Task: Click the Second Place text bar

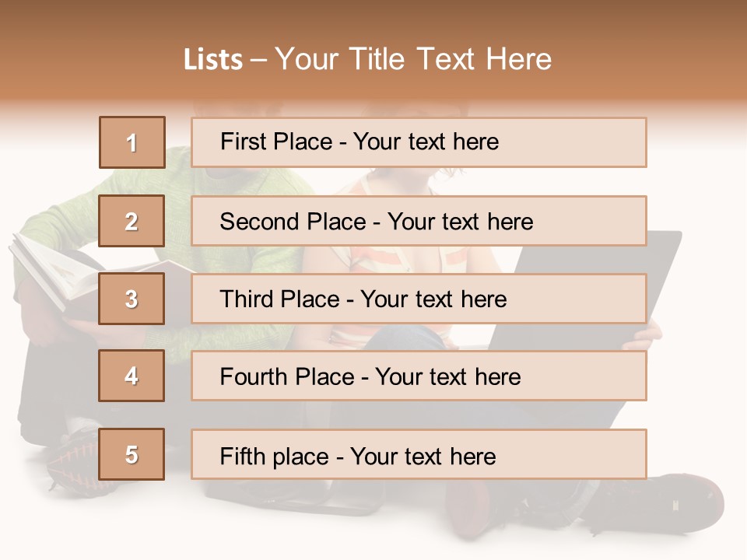Action: click(419, 221)
